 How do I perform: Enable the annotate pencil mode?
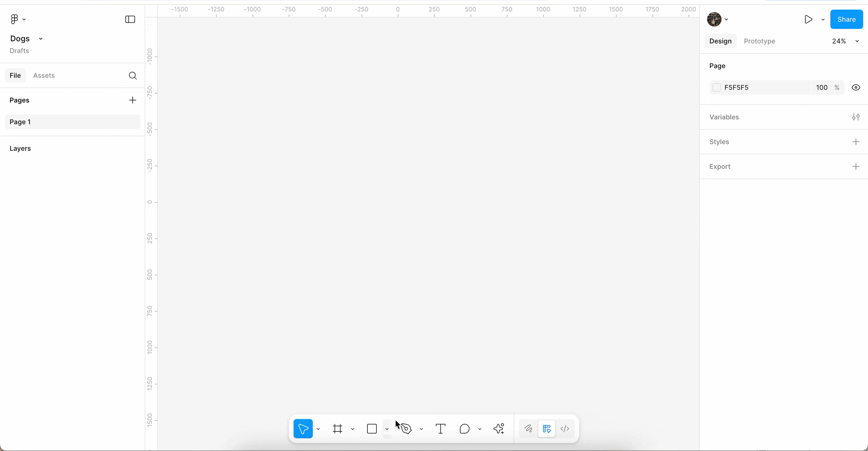click(x=528, y=429)
